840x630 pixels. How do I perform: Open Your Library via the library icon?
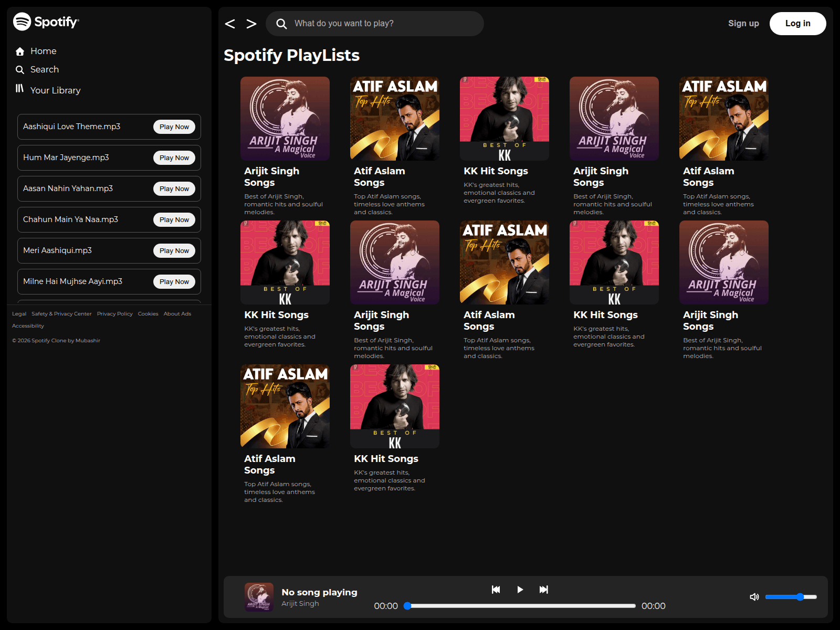click(x=19, y=88)
